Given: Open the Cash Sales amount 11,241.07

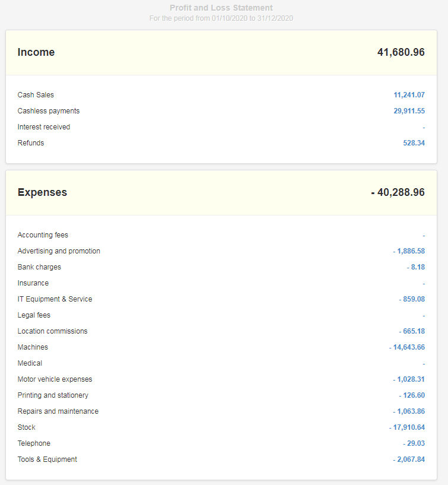Looking at the screenshot, I should (x=409, y=95).
